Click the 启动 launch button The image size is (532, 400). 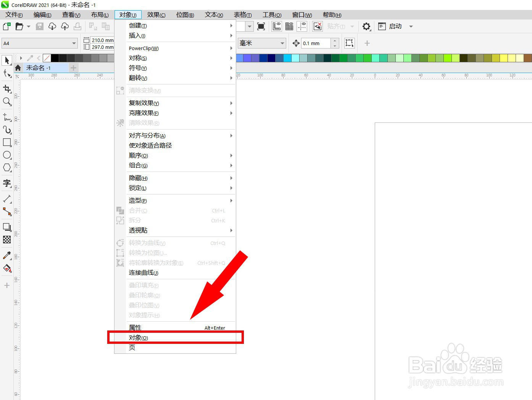(x=390, y=26)
